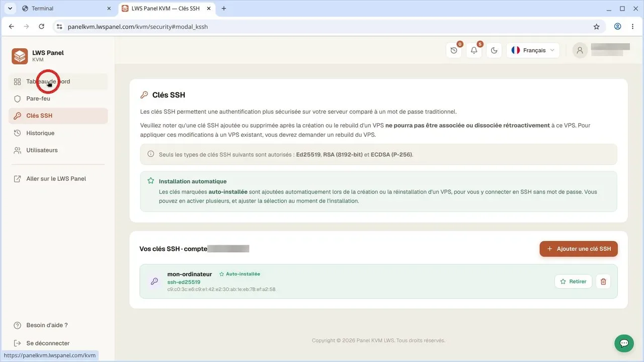Open the user account avatar menu
Viewport: 644px width, 362px height.
[580, 50]
